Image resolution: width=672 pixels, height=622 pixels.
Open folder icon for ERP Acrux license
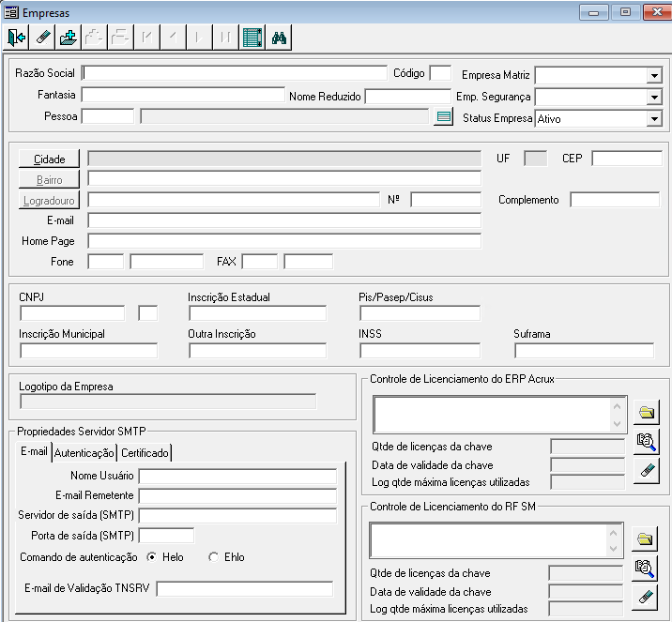(x=647, y=412)
